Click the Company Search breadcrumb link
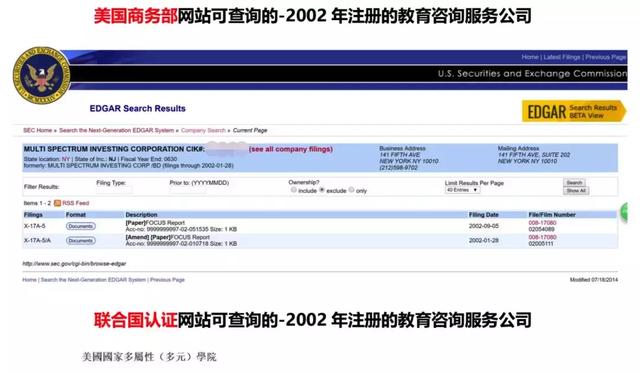The image size is (640, 373). (203, 130)
